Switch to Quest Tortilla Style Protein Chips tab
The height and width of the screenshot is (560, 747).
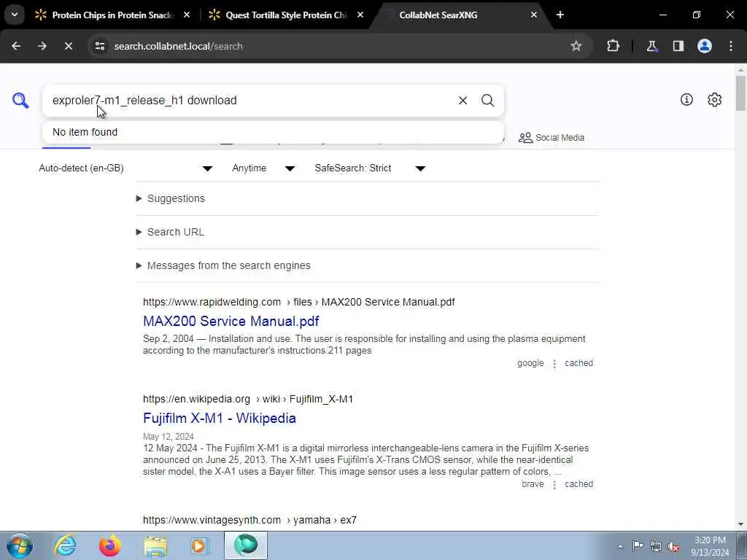(x=286, y=15)
